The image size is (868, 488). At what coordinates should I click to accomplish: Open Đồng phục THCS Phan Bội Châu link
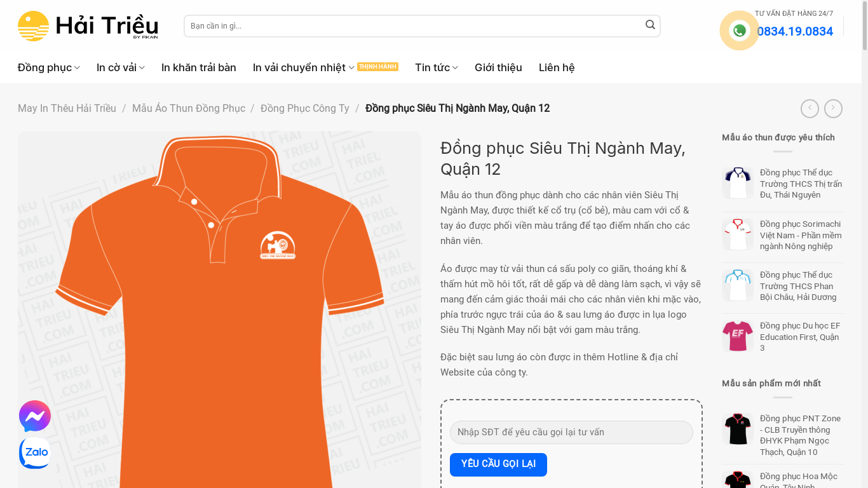coord(798,286)
